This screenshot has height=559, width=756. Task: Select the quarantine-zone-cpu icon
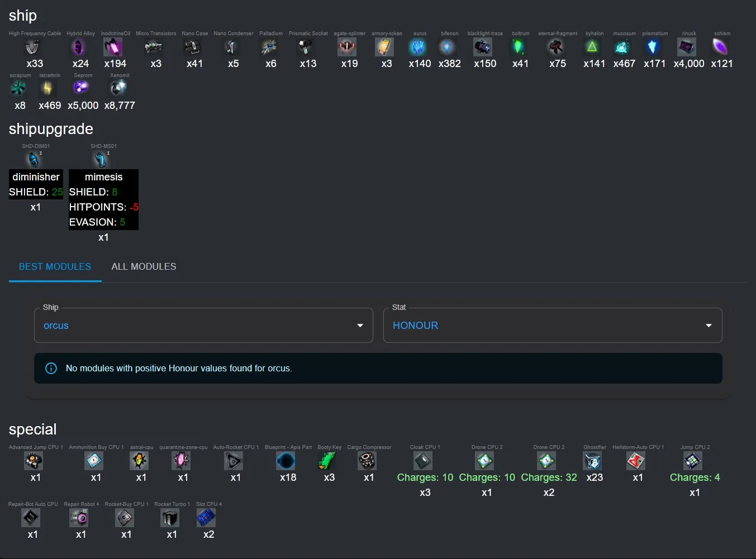(182, 461)
